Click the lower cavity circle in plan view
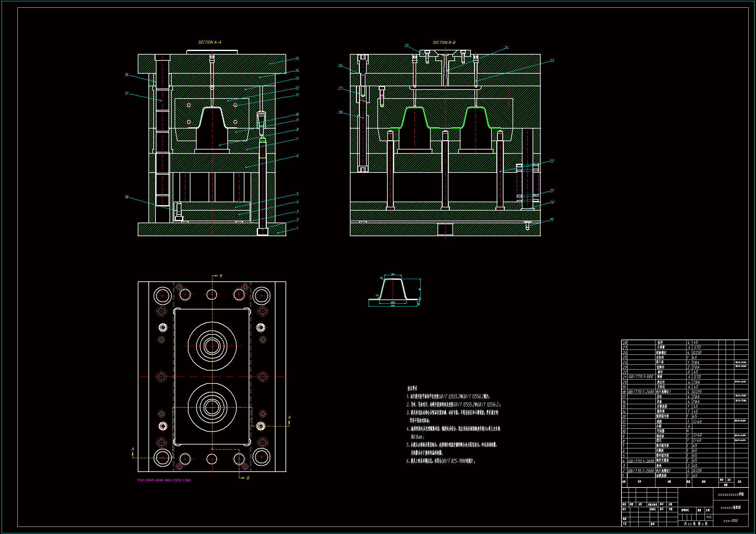Image resolution: width=756 pixels, height=534 pixels. (212, 408)
